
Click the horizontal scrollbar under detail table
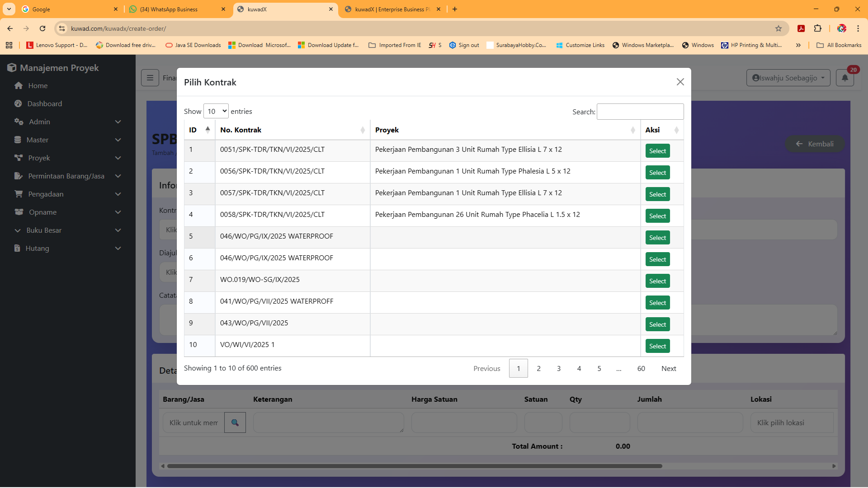[414, 466]
